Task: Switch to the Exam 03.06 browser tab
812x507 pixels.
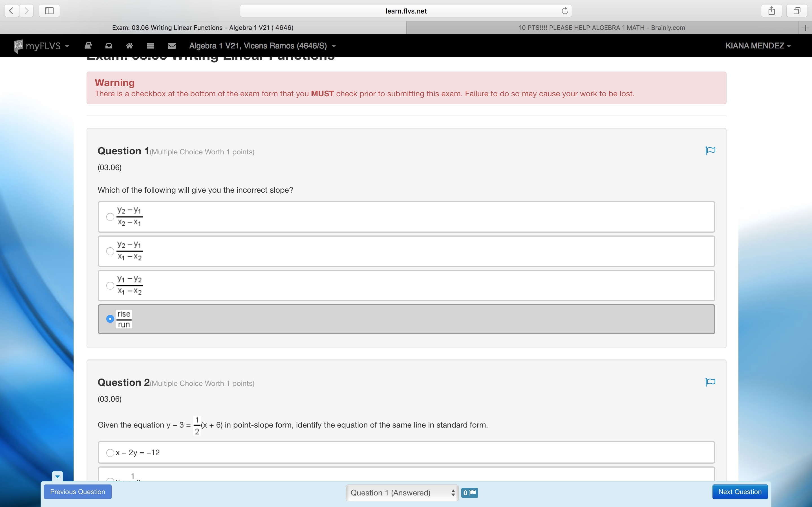Action: 203,28
